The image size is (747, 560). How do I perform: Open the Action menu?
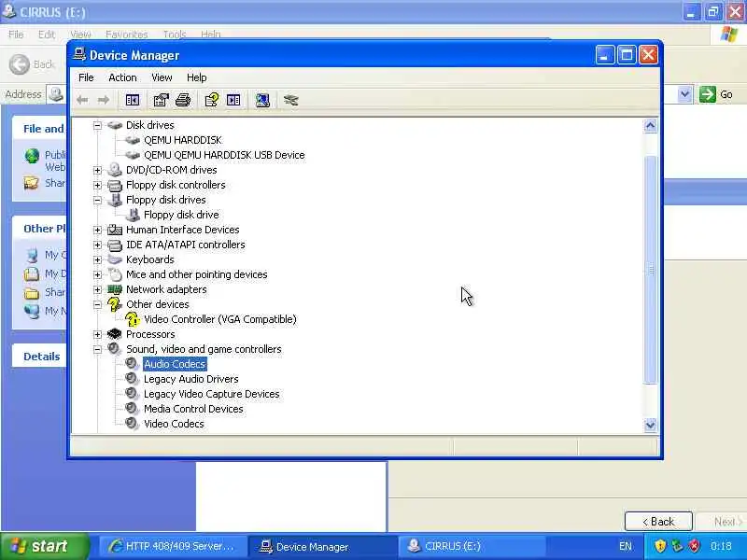(122, 77)
